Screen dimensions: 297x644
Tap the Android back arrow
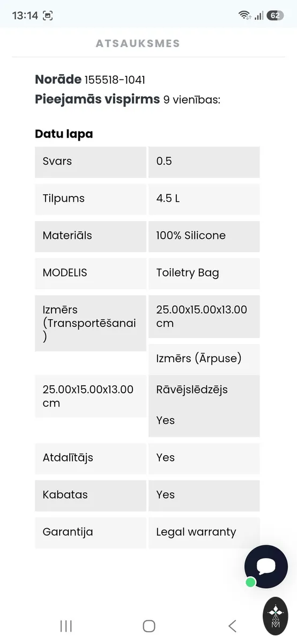coord(232,626)
